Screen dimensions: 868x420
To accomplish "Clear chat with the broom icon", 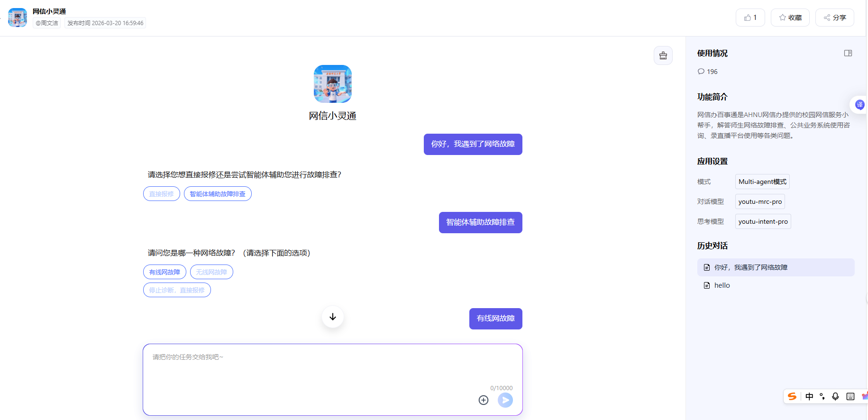I will coord(663,55).
